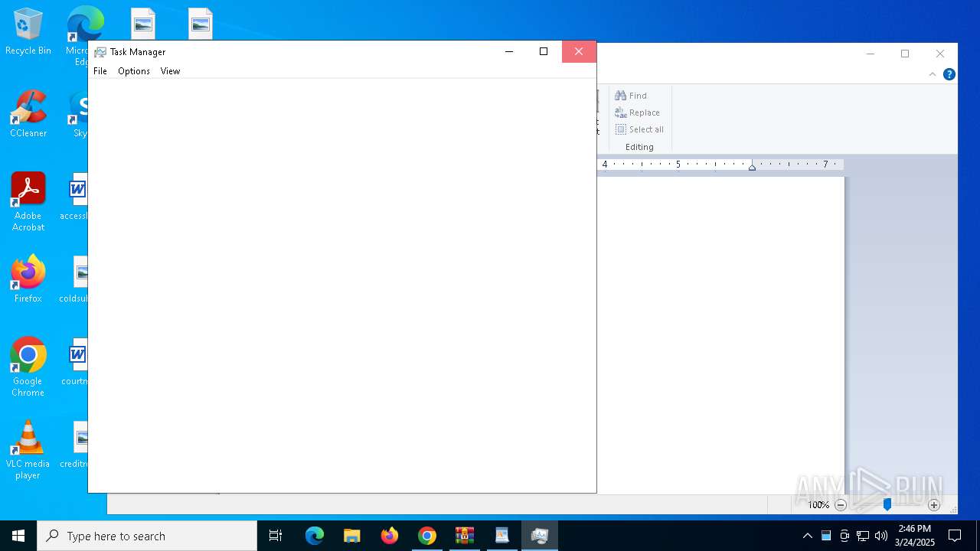Open File Explorer from the taskbar
This screenshot has width=980, height=551.
click(352, 536)
